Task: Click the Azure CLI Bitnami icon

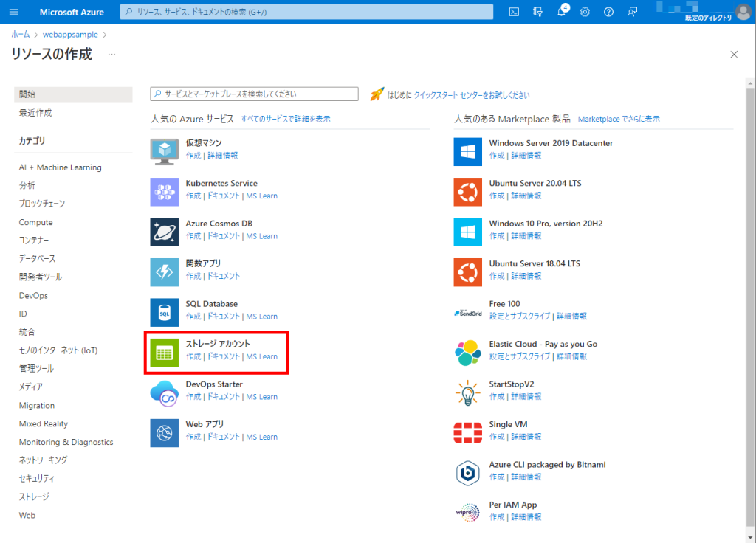Action: click(x=467, y=473)
